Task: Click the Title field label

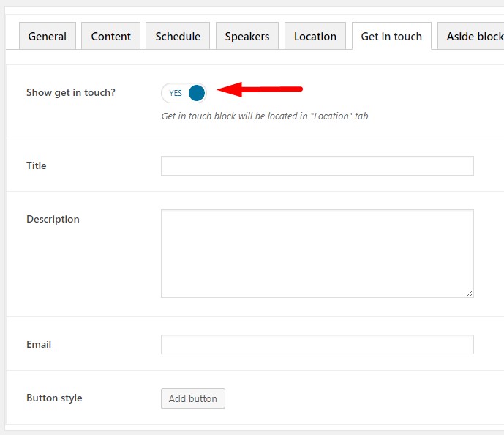Action: [x=37, y=166]
